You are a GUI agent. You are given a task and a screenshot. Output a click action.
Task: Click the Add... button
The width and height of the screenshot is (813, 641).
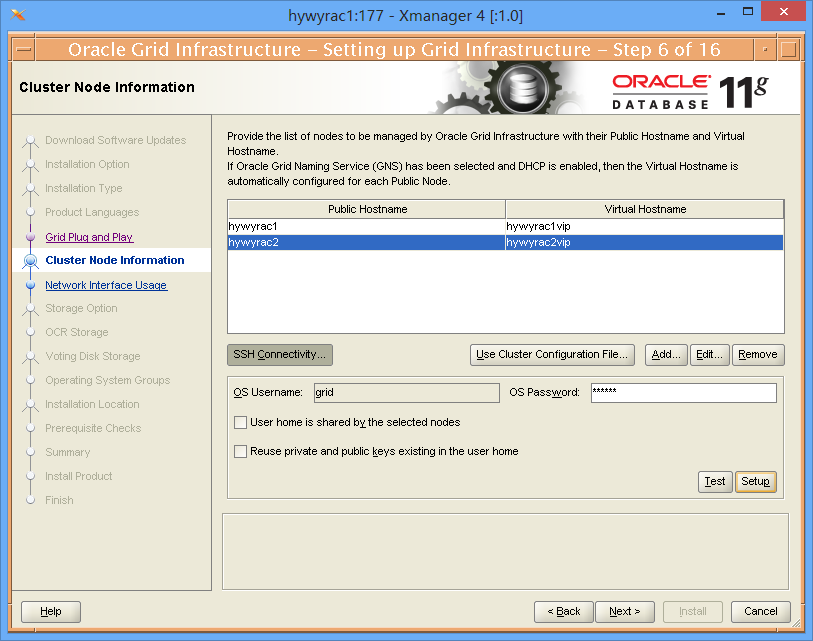[666, 355]
